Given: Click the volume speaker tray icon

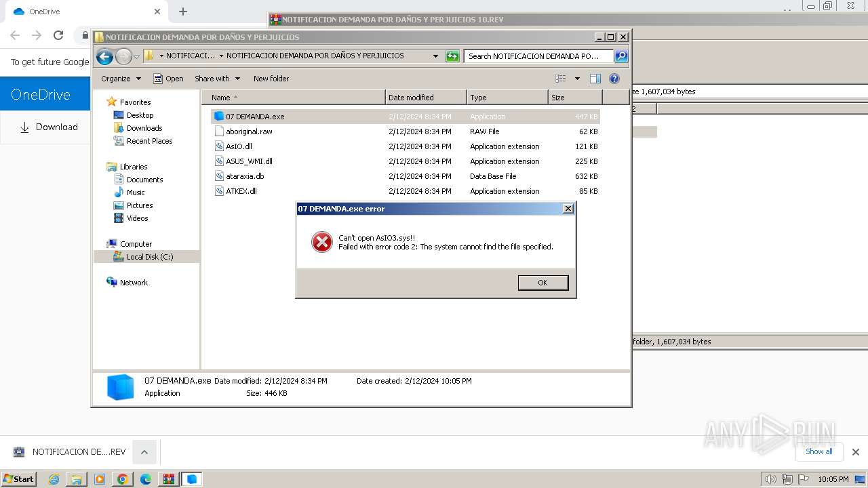Looking at the screenshot, I should tap(771, 479).
